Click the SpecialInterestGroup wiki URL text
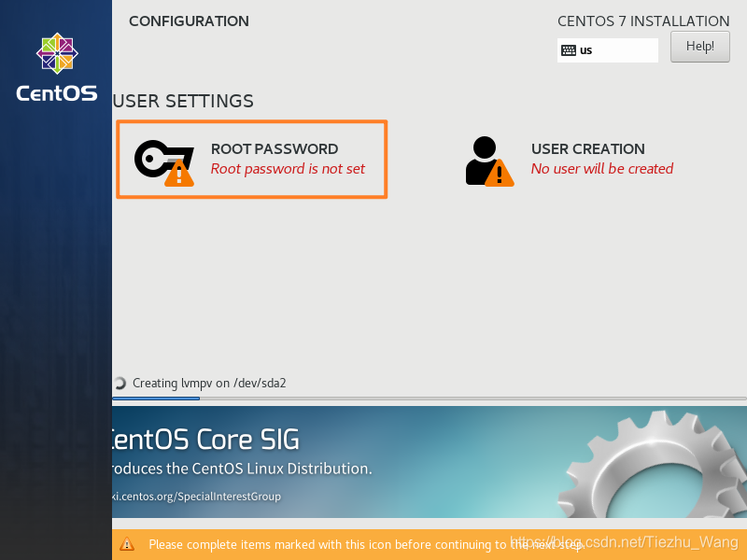Screen dimensions: 747x560 coord(196,497)
